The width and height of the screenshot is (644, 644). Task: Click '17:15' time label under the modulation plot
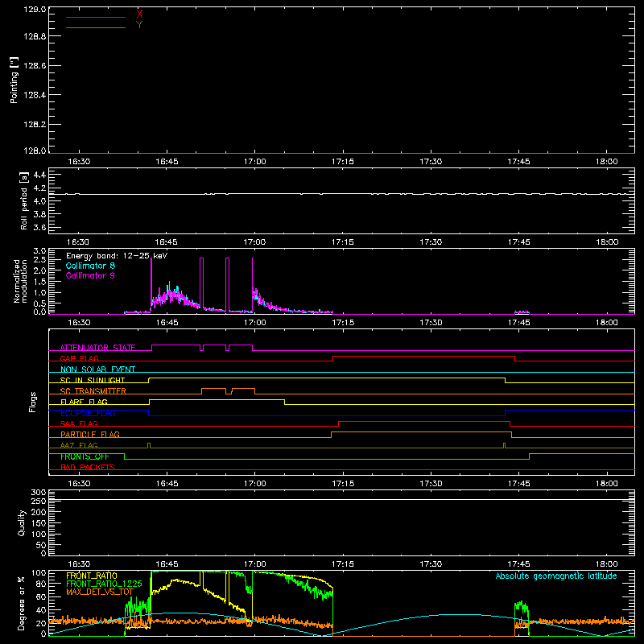pos(343,323)
